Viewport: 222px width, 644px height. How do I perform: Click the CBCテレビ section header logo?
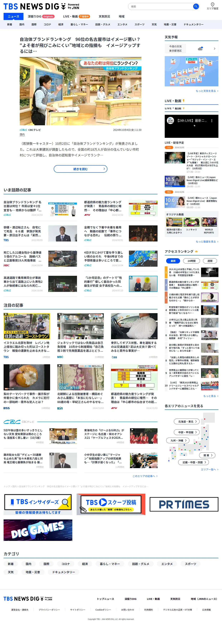pyautogui.click(x=12, y=422)
